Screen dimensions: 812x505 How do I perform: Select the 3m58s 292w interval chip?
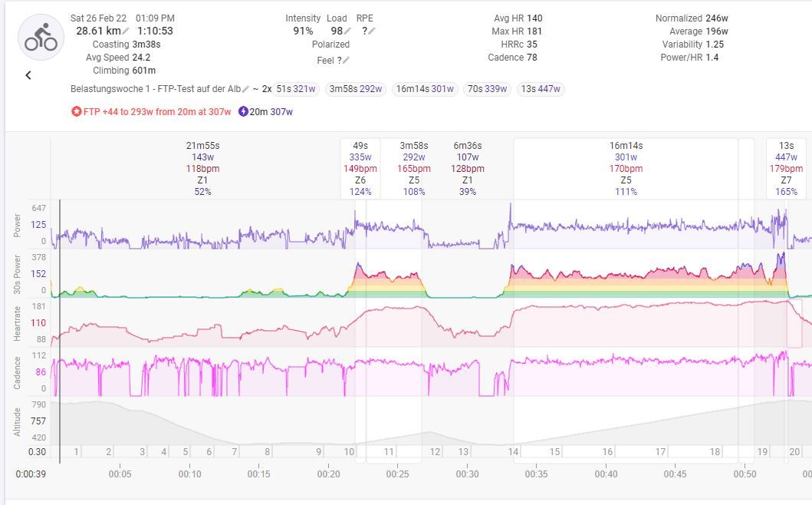click(356, 89)
